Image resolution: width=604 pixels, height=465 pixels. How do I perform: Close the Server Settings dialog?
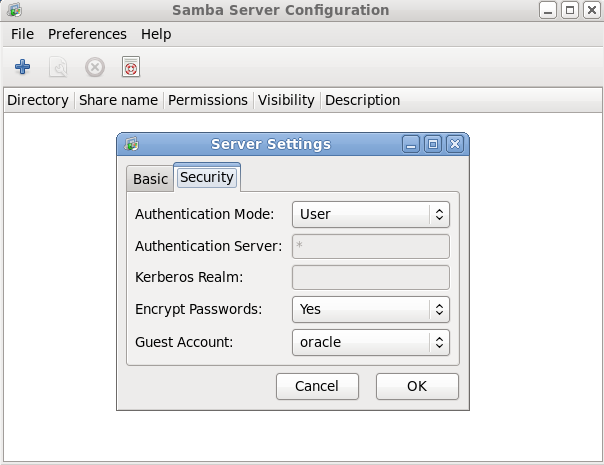[455, 144]
